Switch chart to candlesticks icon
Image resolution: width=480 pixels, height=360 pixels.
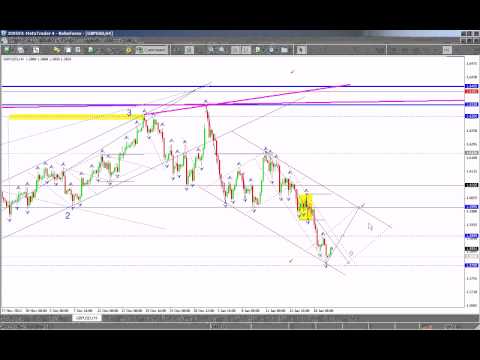click(189, 50)
